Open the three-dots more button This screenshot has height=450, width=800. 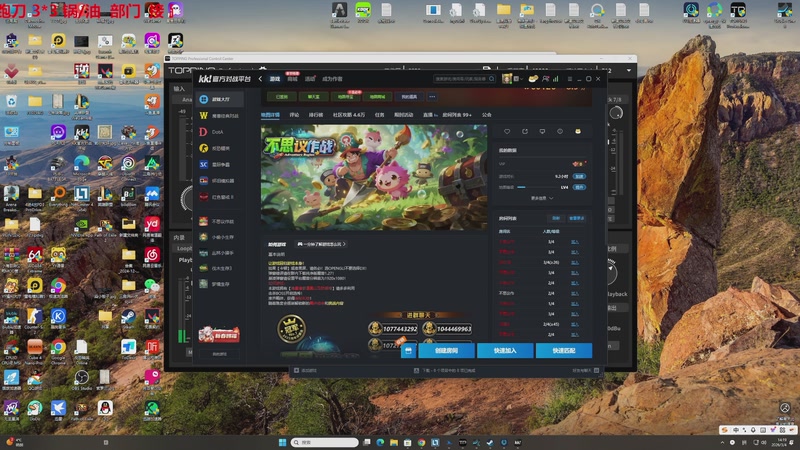coord(432,96)
